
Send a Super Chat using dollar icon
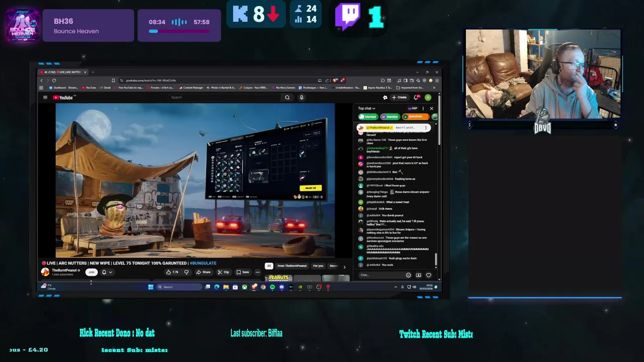click(418, 275)
